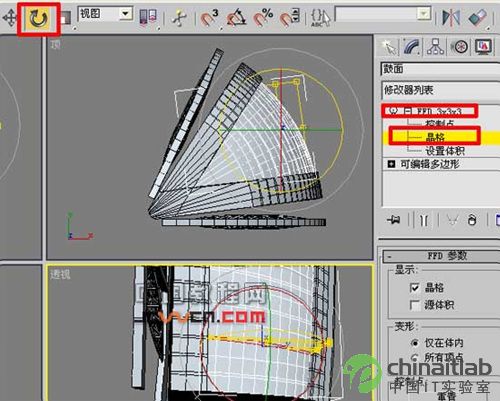Switch to the Motion command panel tab
Screen dimensions: 500x401
459,47
